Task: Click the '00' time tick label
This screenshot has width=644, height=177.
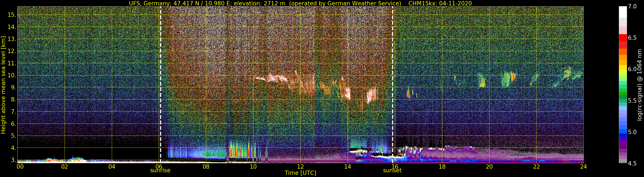Action: pos(20,166)
